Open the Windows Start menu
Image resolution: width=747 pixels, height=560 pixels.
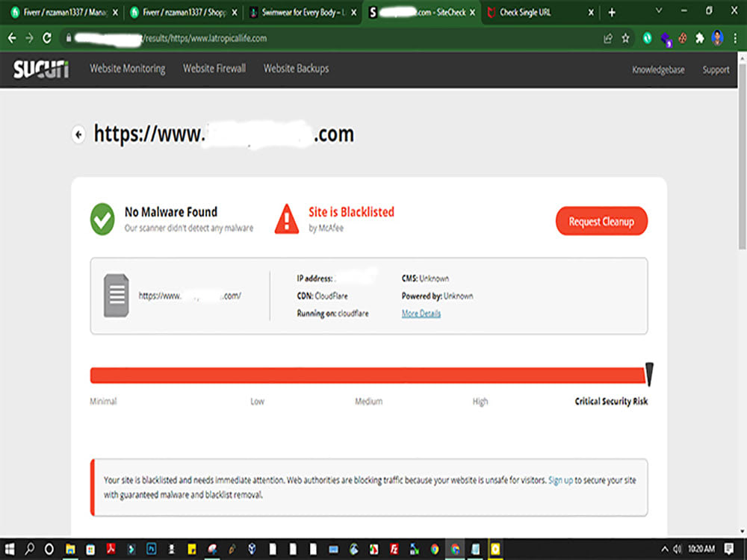[10, 549]
